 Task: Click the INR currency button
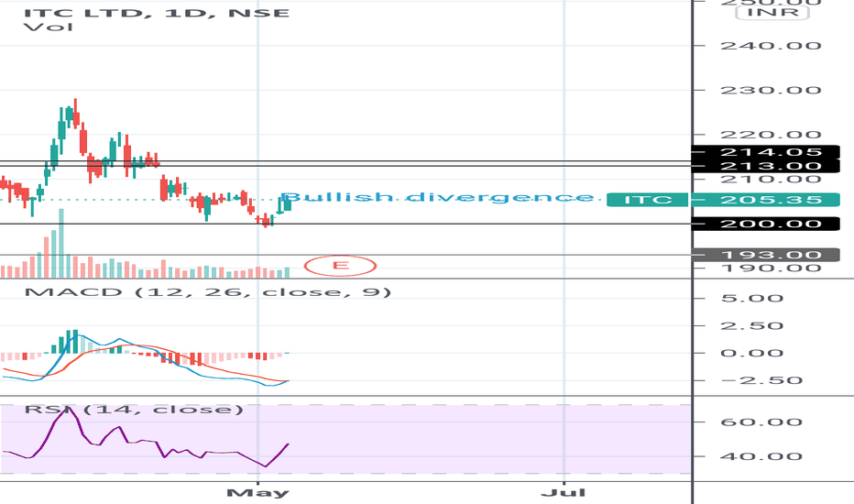772,12
